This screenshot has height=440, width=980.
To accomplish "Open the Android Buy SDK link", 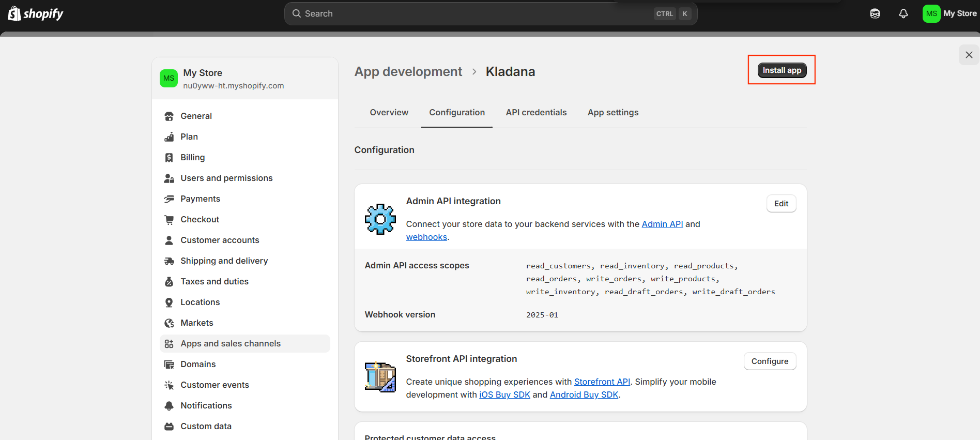I will 584,395.
